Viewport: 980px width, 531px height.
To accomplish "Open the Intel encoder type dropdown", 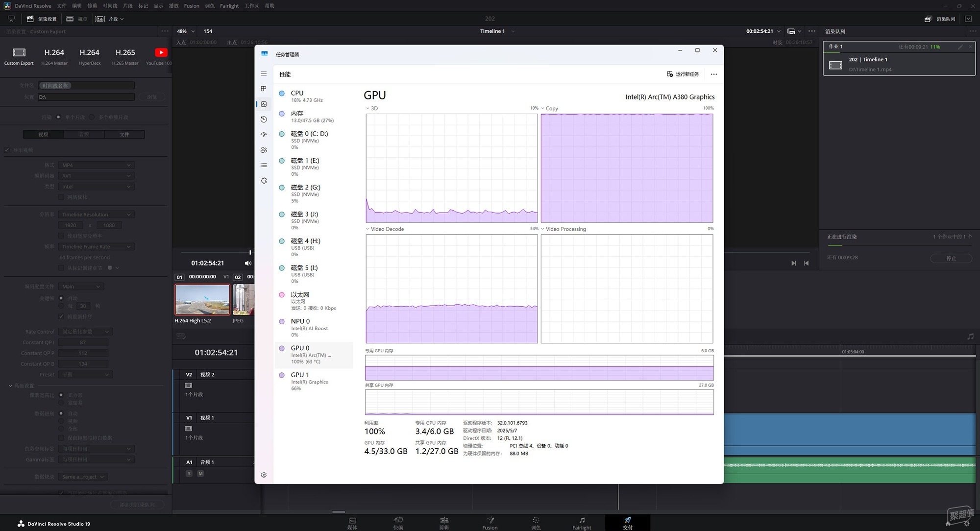I will (96, 187).
